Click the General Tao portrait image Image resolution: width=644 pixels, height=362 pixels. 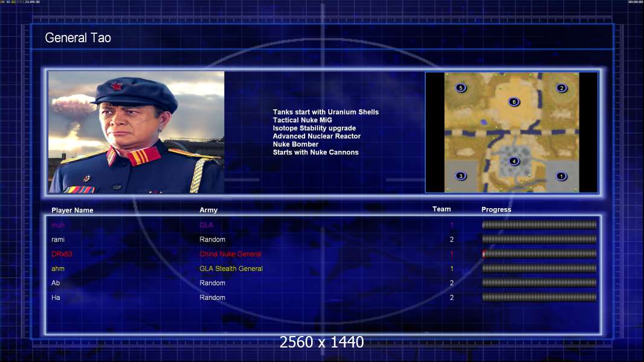click(137, 132)
